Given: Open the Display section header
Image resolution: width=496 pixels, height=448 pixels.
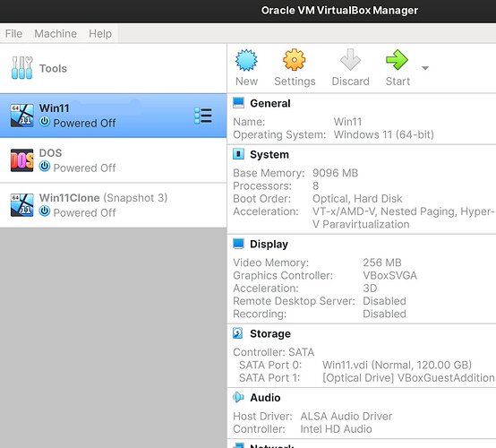Looking at the screenshot, I should 269,244.
